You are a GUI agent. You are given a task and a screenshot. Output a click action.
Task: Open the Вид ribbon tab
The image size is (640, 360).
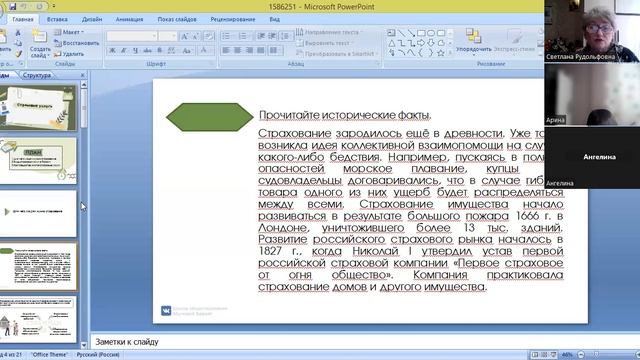[x=275, y=19]
